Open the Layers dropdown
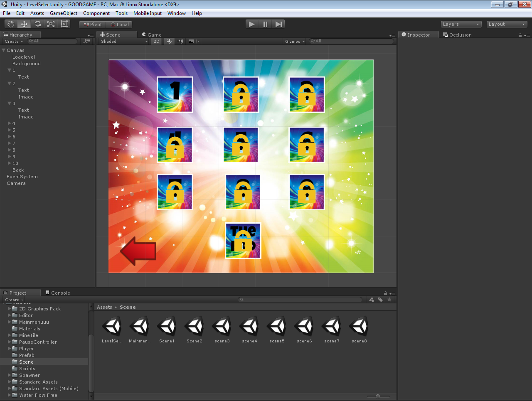Image resolution: width=532 pixels, height=401 pixels. [461, 24]
